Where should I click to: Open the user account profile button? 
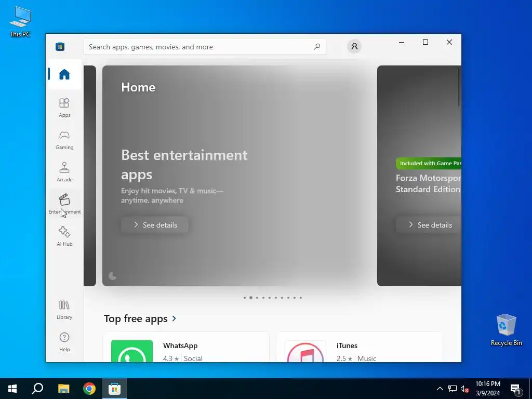[354, 46]
